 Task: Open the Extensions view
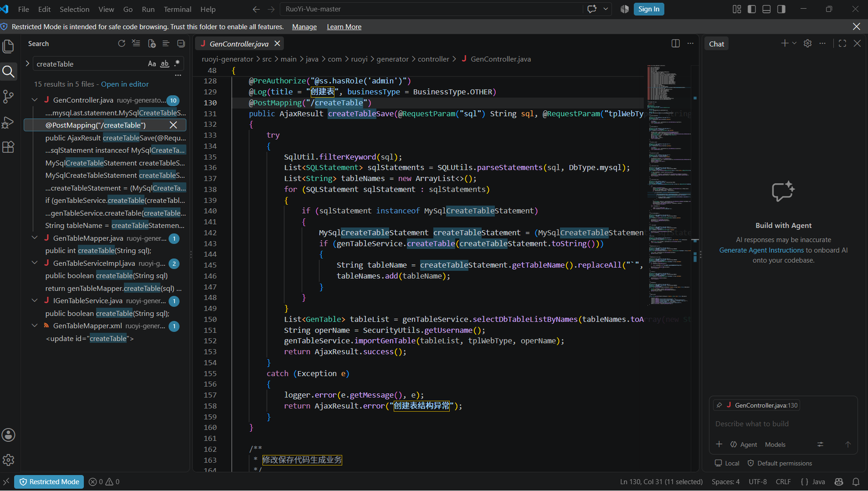pos(8,147)
